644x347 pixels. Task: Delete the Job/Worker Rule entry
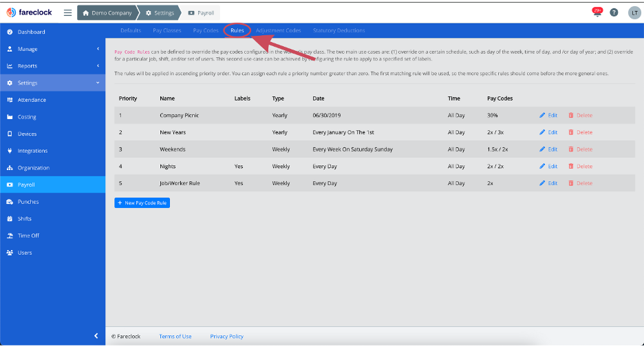580,183
